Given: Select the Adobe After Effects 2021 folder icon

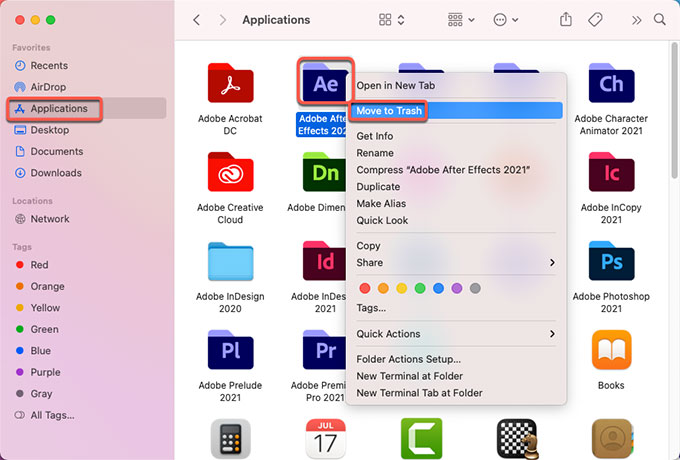Looking at the screenshot, I should [x=325, y=82].
